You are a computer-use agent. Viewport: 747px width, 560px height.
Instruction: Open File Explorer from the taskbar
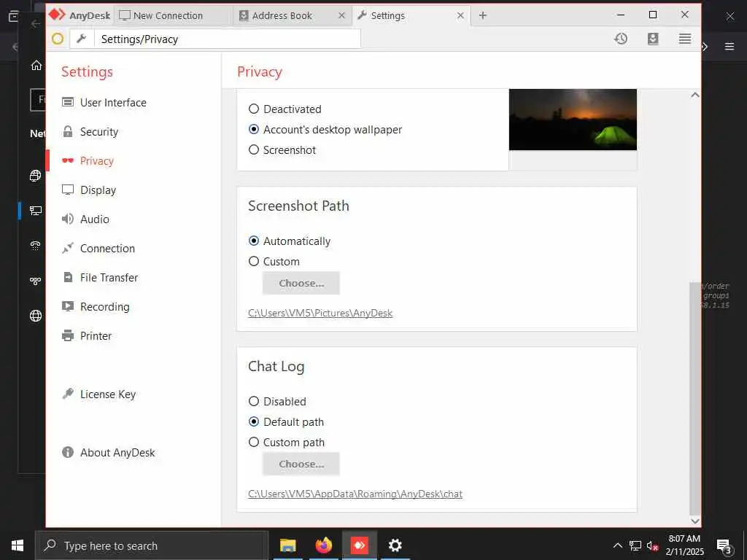287,545
